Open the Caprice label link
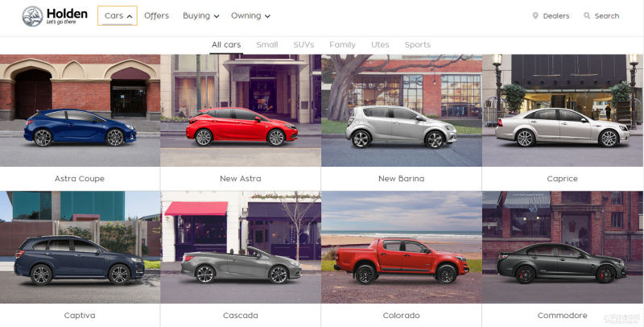The image size is (644, 327). click(x=562, y=179)
